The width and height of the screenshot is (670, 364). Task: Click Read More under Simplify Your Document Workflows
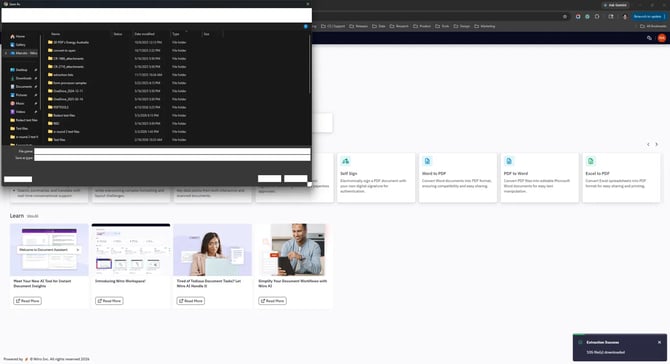272,301
